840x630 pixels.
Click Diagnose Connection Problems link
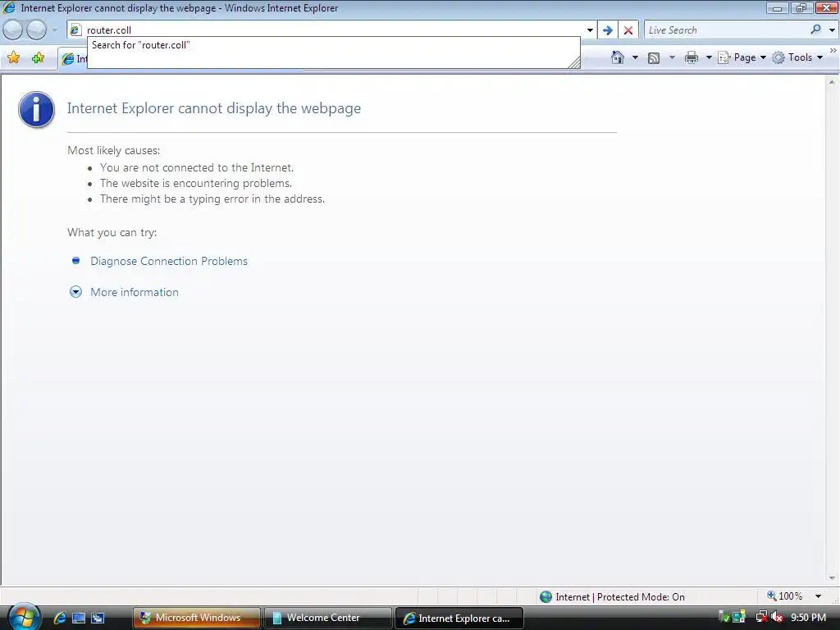[169, 261]
